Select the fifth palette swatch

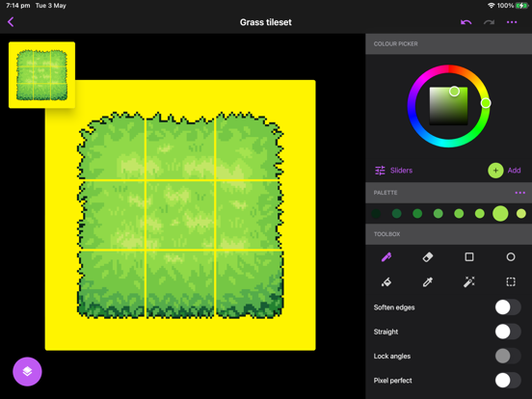(x=459, y=213)
